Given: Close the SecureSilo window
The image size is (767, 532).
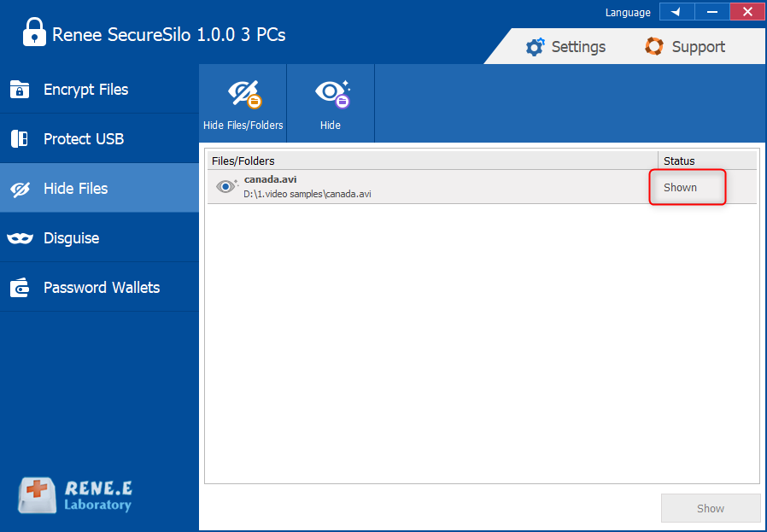Looking at the screenshot, I should click(x=747, y=12).
